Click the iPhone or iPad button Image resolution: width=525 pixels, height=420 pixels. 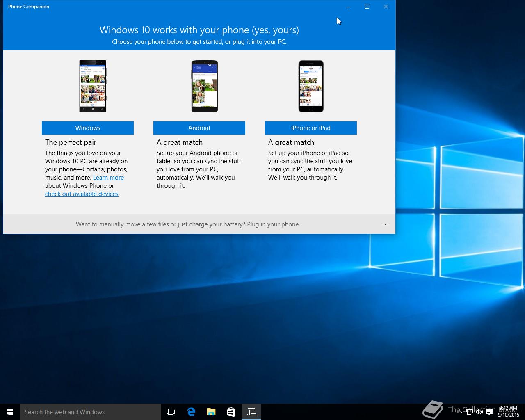[x=311, y=128]
